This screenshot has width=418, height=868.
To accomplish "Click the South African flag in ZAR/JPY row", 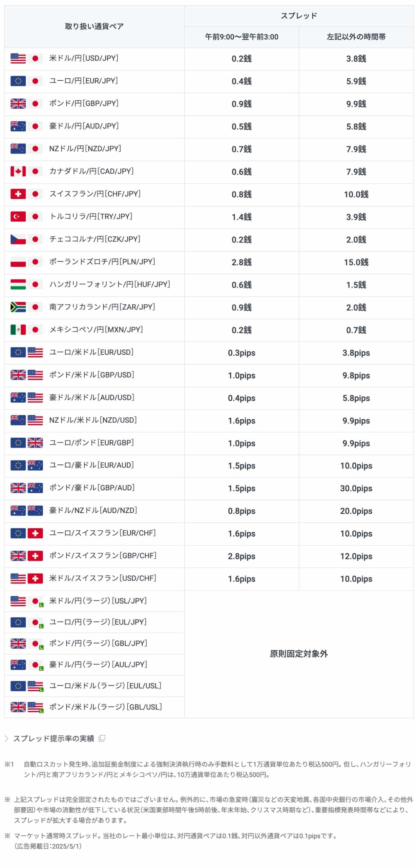I will tap(18, 307).
